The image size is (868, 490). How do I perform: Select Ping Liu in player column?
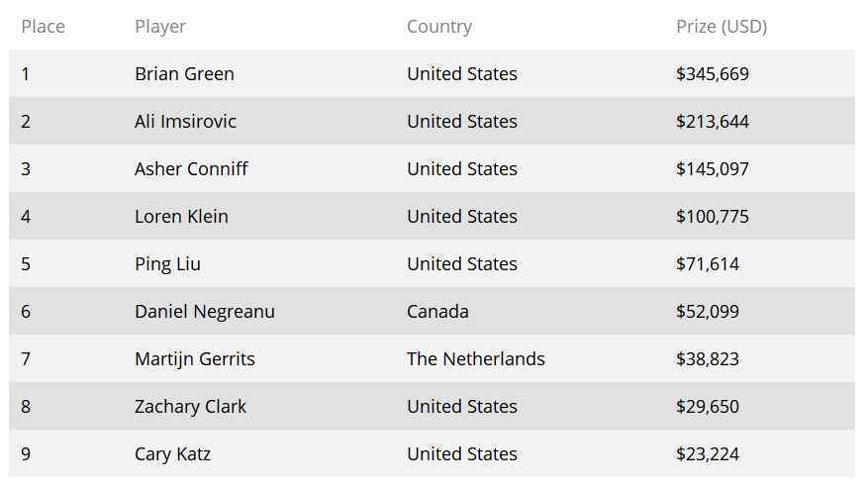point(167,264)
